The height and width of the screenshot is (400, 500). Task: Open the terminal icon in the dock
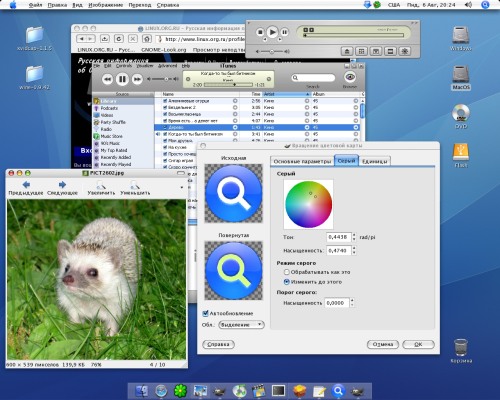(x=278, y=390)
